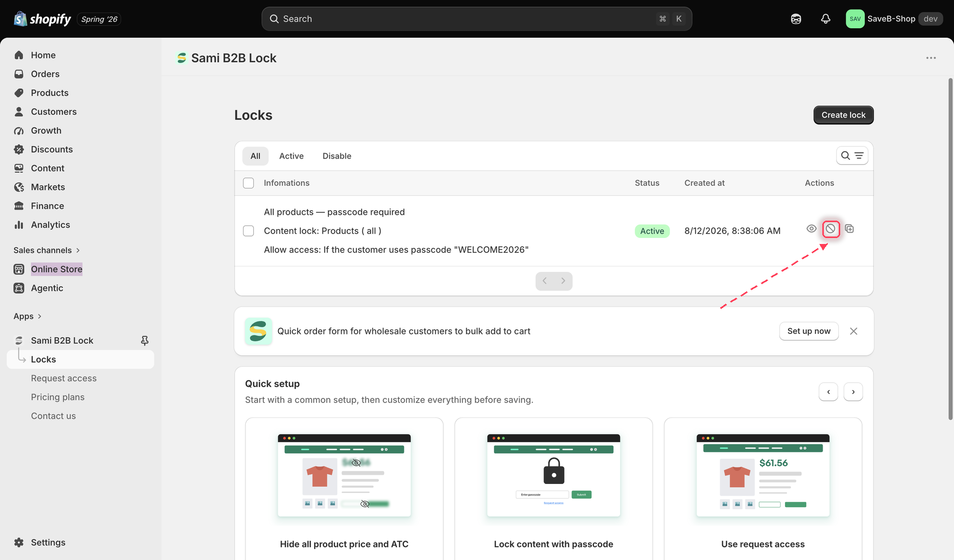This screenshot has height=560, width=954.
Task: Open the notifications bell
Action: (825, 19)
